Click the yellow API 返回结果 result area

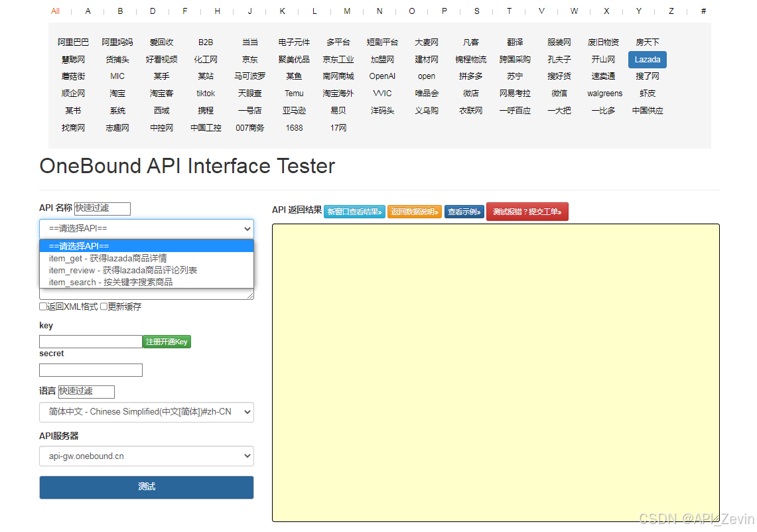point(496,373)
